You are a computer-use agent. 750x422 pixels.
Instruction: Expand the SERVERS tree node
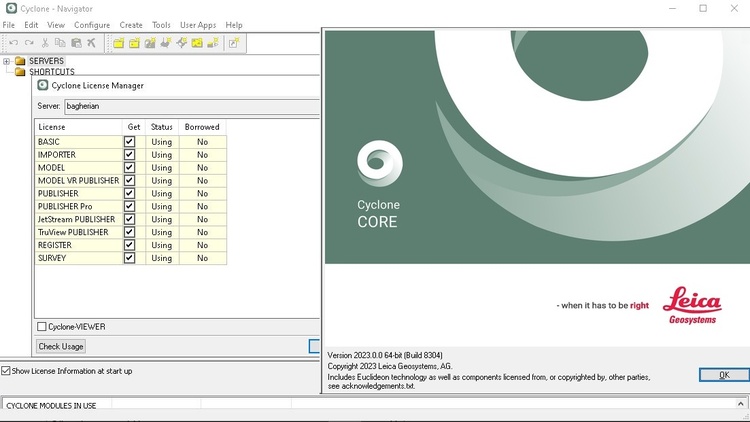(x=6, y=61)
